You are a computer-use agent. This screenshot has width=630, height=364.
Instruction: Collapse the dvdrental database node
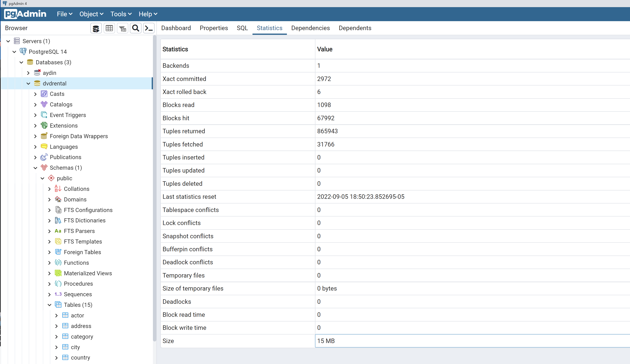[x=28, y=83]
